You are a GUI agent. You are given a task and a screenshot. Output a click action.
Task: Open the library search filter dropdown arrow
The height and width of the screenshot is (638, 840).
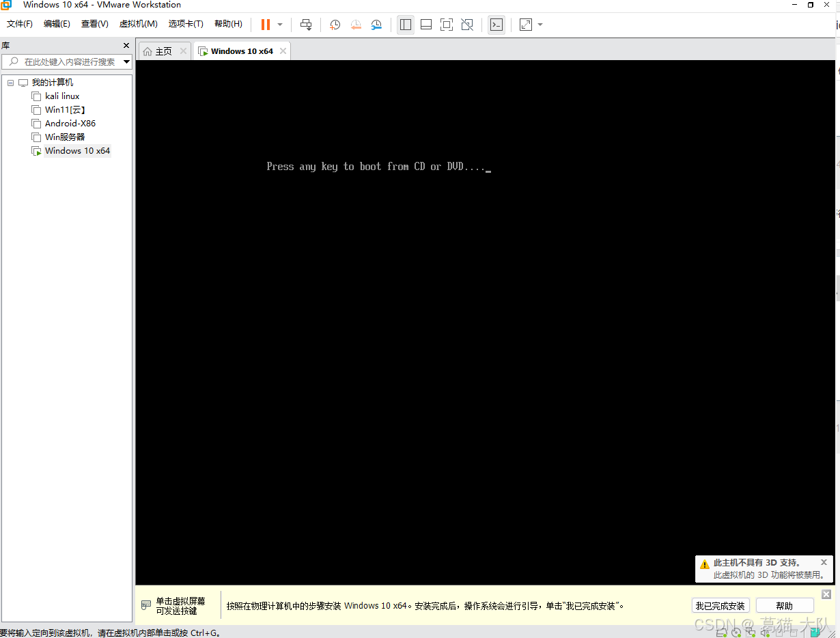[x=126, y=61]
